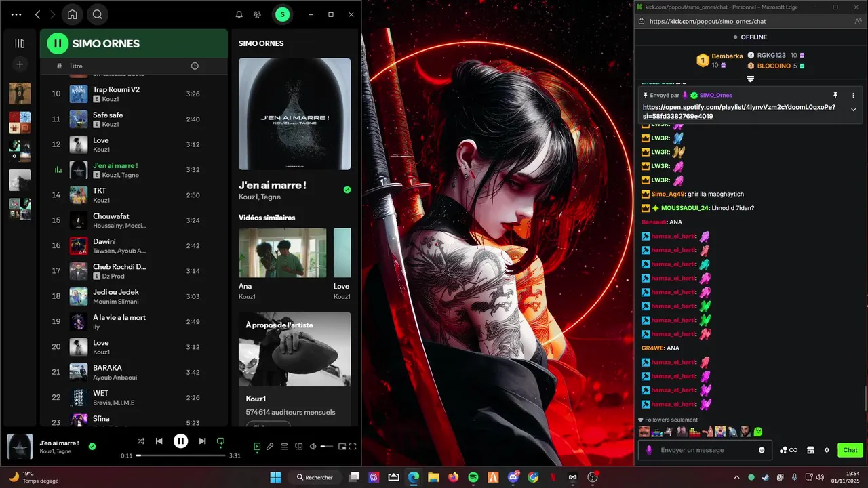Select track WET by Brevis
The height and width of the screenshot is (488, 868).
click(134, 397)
